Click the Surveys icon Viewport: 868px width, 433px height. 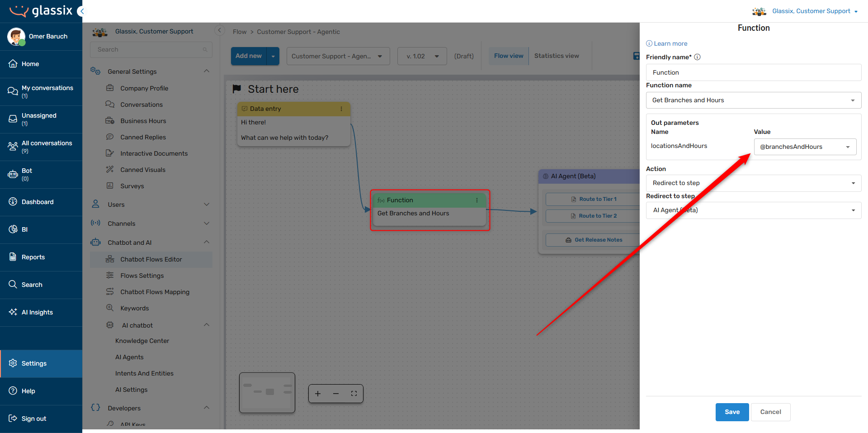pos(110,186)
